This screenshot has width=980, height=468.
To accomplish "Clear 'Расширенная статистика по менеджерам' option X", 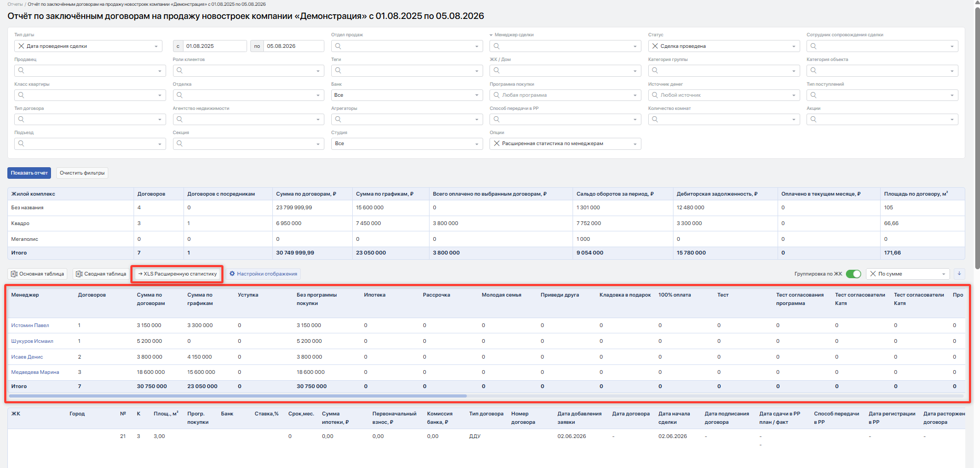I will click(x=496, y=144).
